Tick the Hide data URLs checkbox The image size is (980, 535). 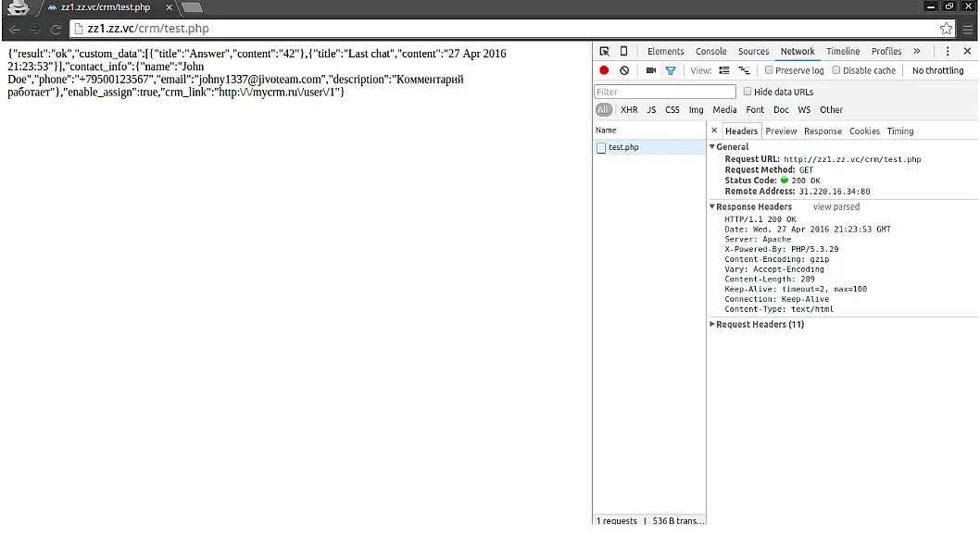tap(748, 92)
